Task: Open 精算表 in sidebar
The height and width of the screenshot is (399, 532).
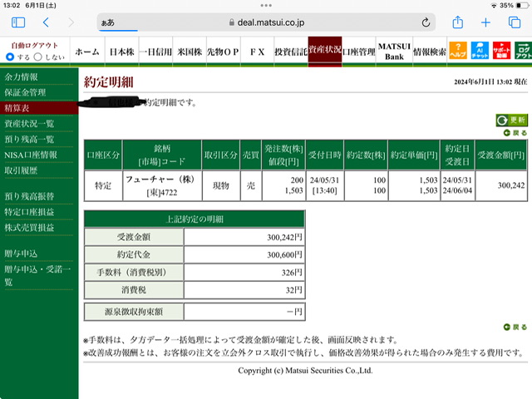Action: 39,108
